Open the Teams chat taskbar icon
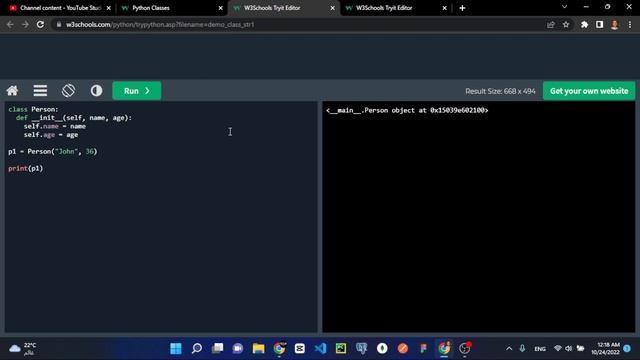This screenshot has width=640, height=360. click(x=238, y=348)
